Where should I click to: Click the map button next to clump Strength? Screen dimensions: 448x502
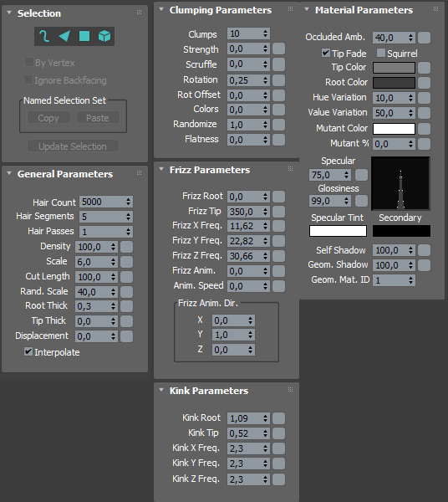279,49
